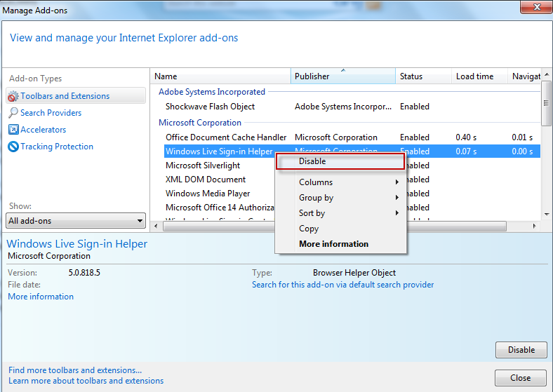Click the Disable button in details pane
This screenshot has height=392, width=553.
pyautogui.click(x=521, y=350)
